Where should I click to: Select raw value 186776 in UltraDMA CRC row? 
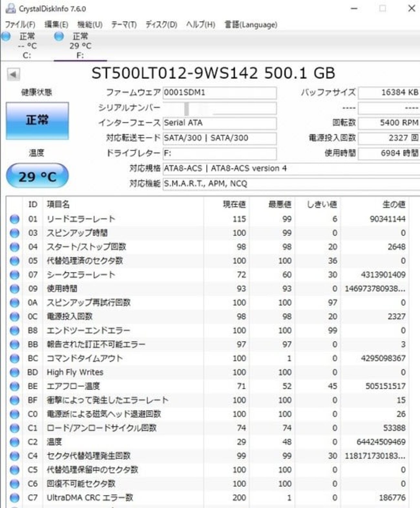click(392, 498)
